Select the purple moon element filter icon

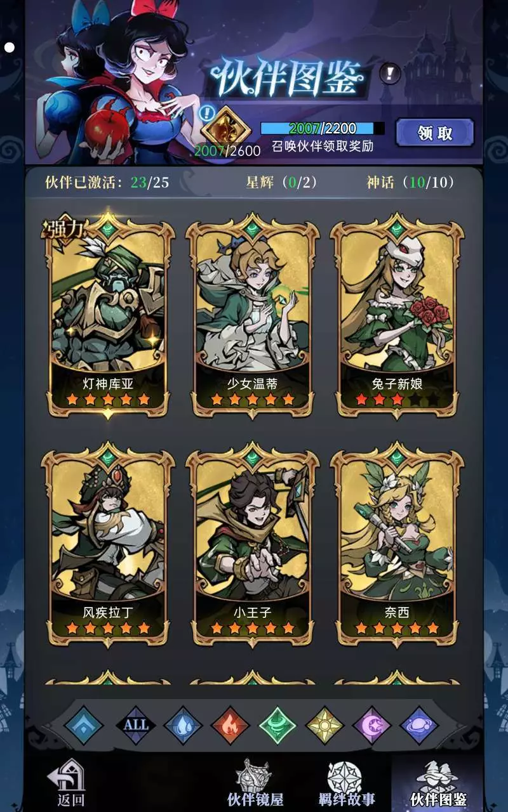(371, 724)
